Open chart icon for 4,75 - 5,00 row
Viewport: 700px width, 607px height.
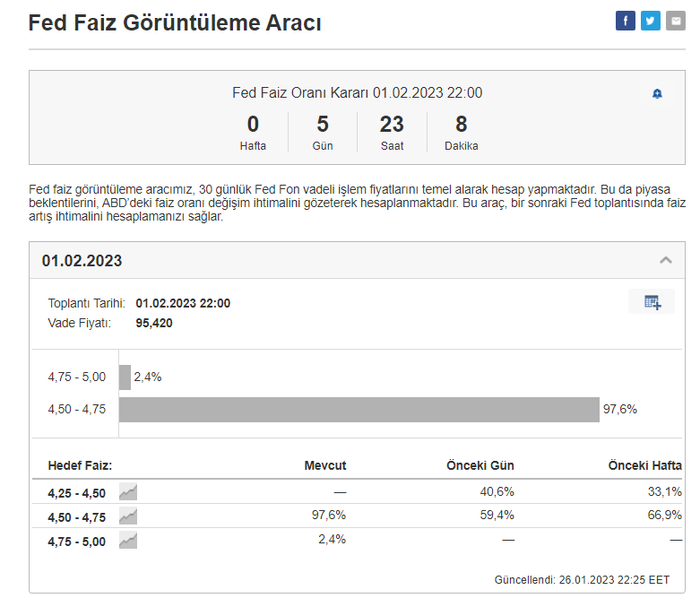pos(128,541)
